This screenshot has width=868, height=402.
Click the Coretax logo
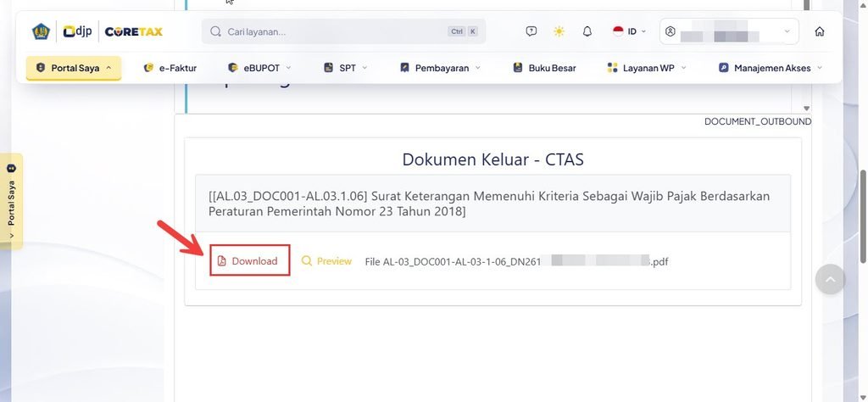point(133,31)
